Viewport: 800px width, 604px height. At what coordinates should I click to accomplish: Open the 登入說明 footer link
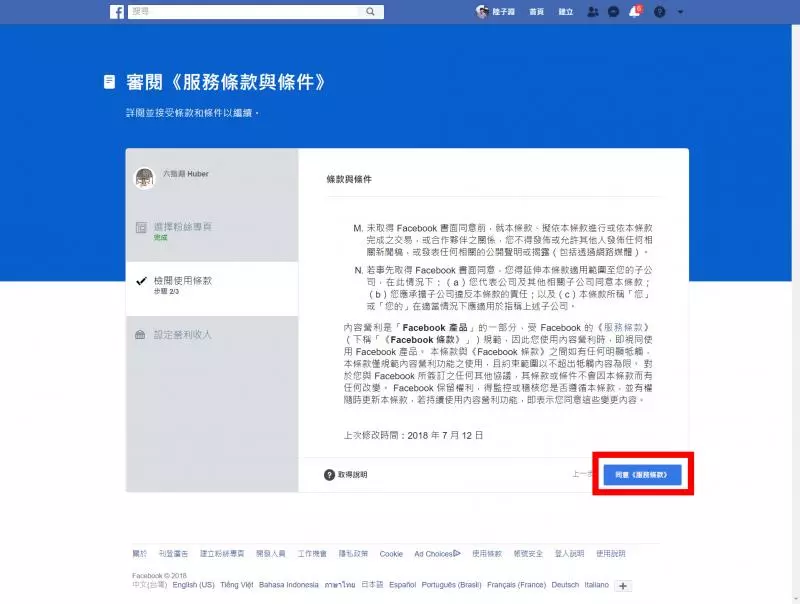pyautogui.click(x=569, y=553)
